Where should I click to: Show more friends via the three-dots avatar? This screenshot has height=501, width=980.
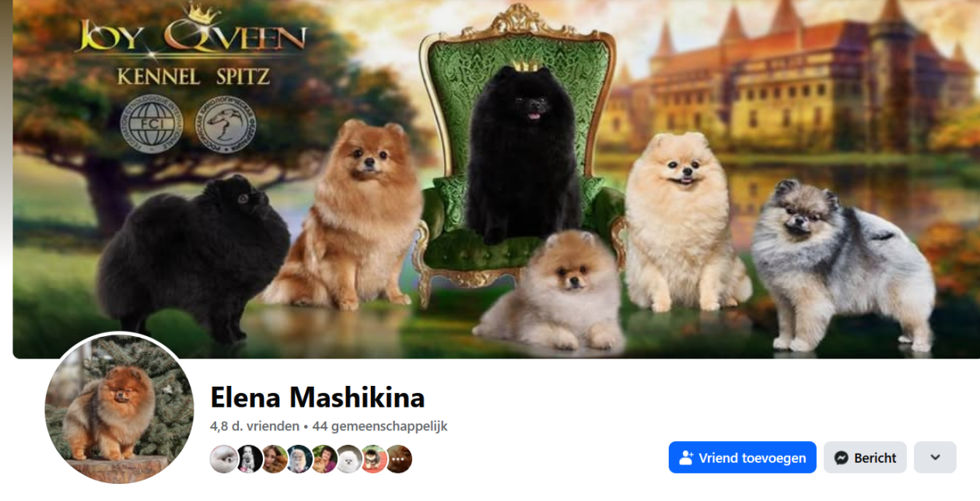[398, 459]
